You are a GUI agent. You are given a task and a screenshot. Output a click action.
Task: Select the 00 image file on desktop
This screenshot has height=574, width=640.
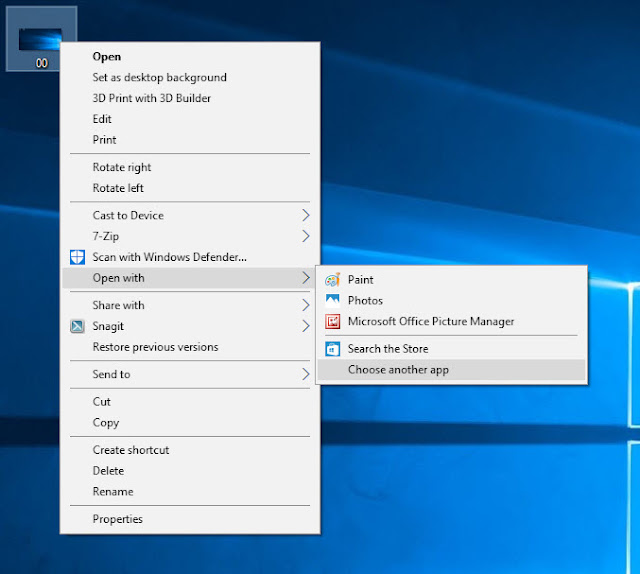[41, 39]
